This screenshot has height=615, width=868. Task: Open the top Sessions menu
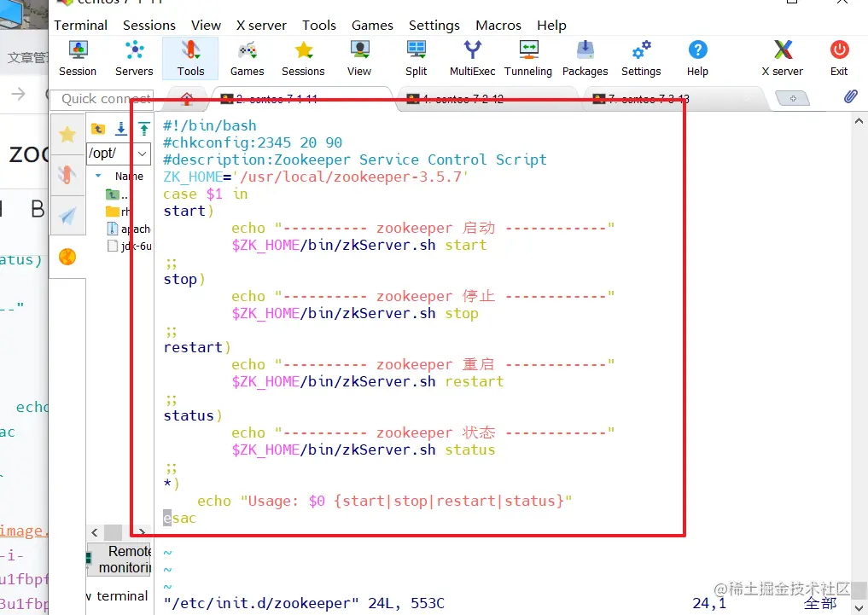[149, 26]
